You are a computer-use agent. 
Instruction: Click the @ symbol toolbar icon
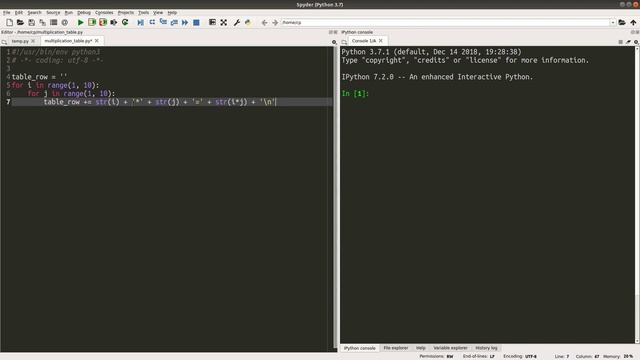pyautogui.click(x=64, y=22)
